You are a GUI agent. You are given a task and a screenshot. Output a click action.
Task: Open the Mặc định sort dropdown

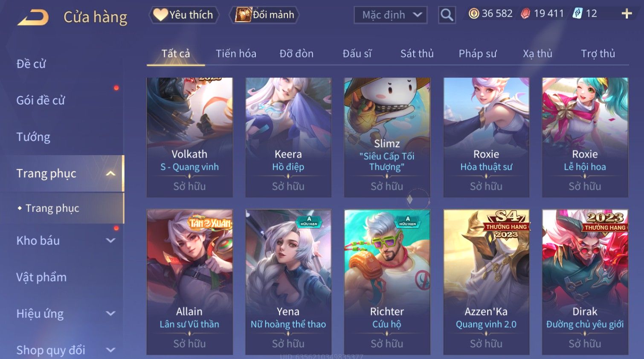tap(391, 15)
